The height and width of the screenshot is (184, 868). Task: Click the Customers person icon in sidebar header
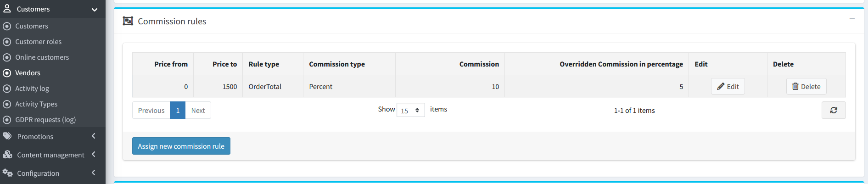click(x=7, y=9)
